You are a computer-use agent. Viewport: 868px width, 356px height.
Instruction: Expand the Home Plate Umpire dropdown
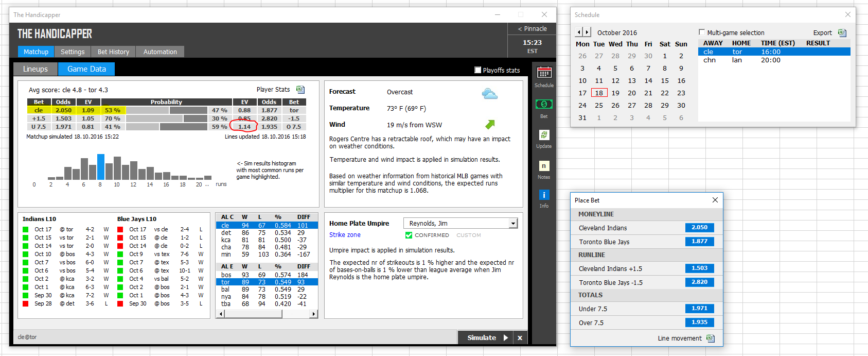point(513,223)
